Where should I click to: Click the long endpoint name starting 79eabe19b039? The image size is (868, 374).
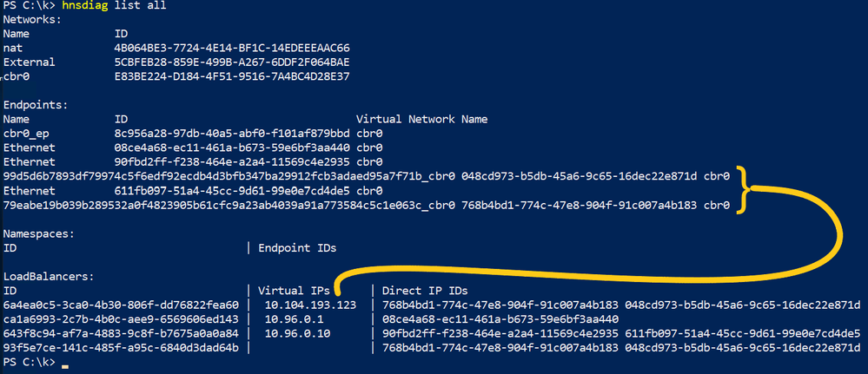229,205
